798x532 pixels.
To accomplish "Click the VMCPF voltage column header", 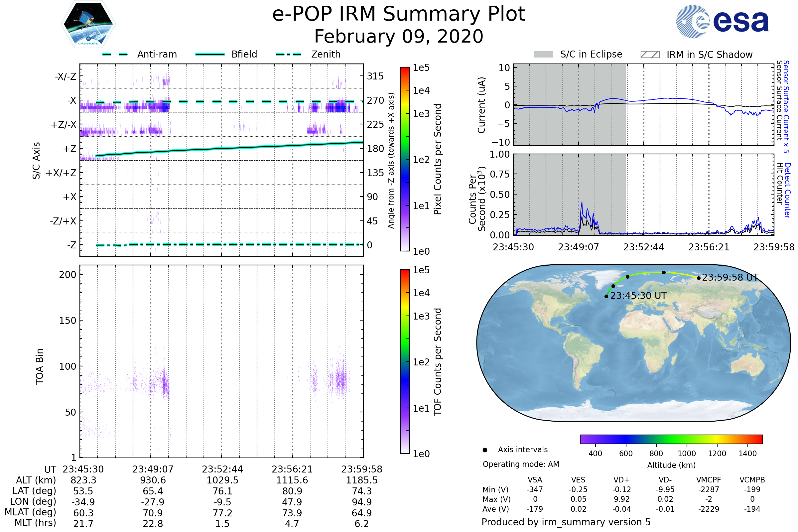I will 709,480.
